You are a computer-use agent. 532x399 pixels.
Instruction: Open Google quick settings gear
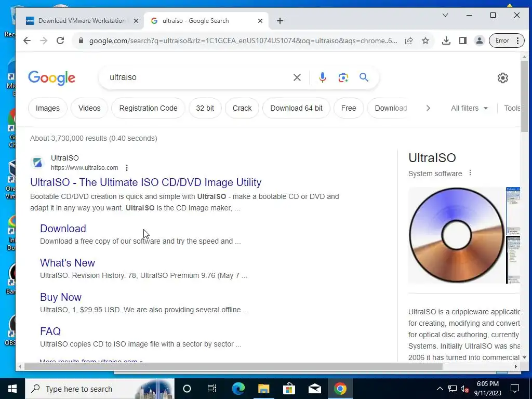click(502, 78)
